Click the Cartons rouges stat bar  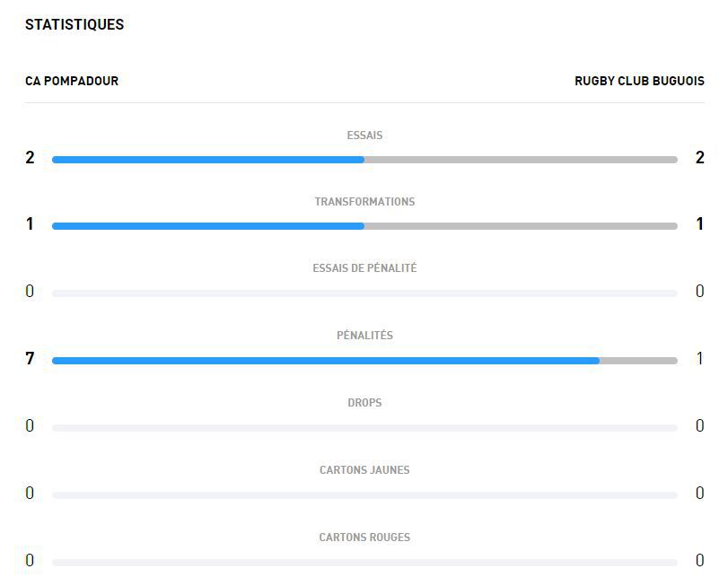click(x=364, y=563)
